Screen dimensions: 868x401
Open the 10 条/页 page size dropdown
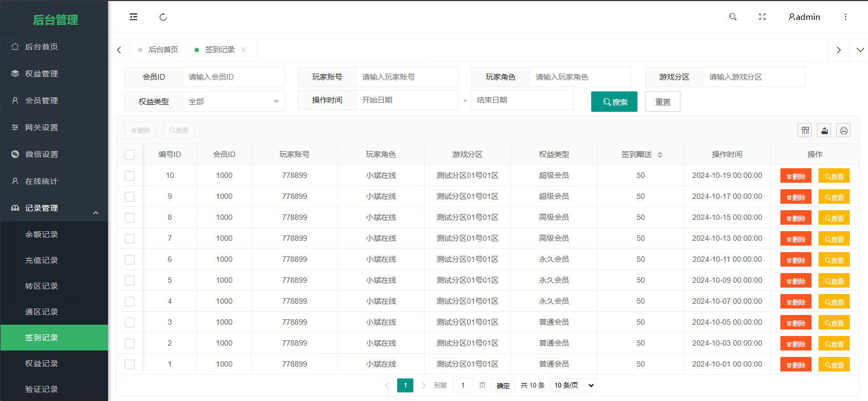click(x=573, y=385)
